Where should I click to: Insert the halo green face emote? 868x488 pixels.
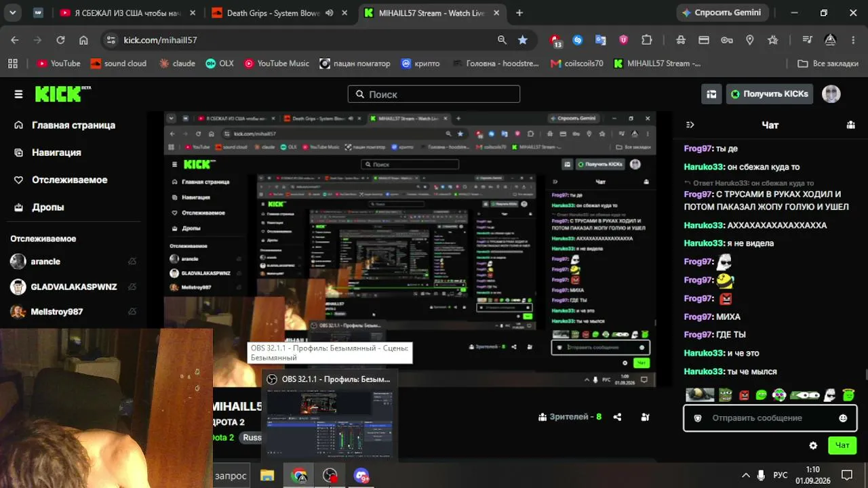pos(848,394)
